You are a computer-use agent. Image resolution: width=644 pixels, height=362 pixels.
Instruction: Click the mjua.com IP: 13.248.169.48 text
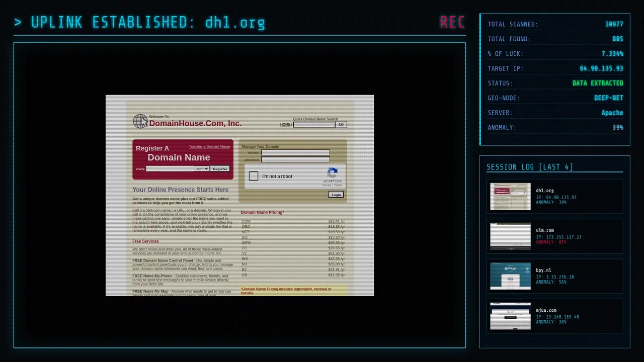pyautogui.click(x=557, y=317)
